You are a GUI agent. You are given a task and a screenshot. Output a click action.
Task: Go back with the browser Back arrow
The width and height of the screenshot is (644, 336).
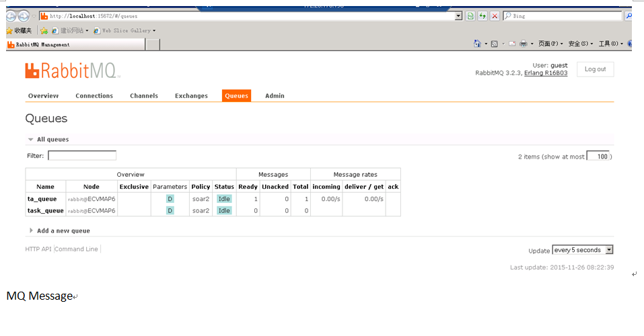tap(11, 16)
